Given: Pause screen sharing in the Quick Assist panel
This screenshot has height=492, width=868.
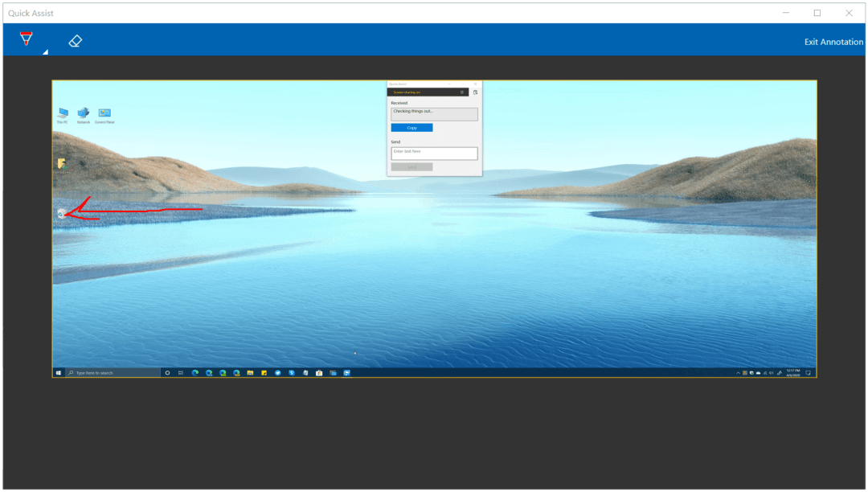Looking at the screenshot, I should (462, 92).
